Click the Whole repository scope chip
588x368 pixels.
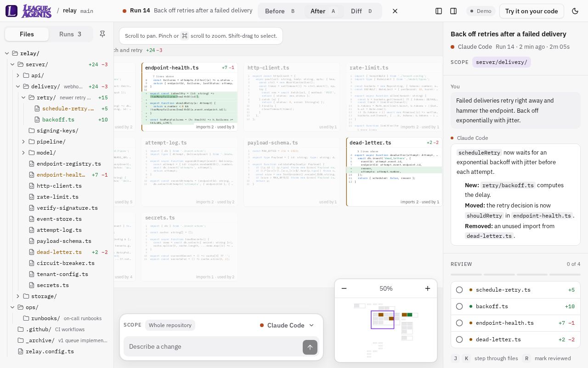coord(170,325)
